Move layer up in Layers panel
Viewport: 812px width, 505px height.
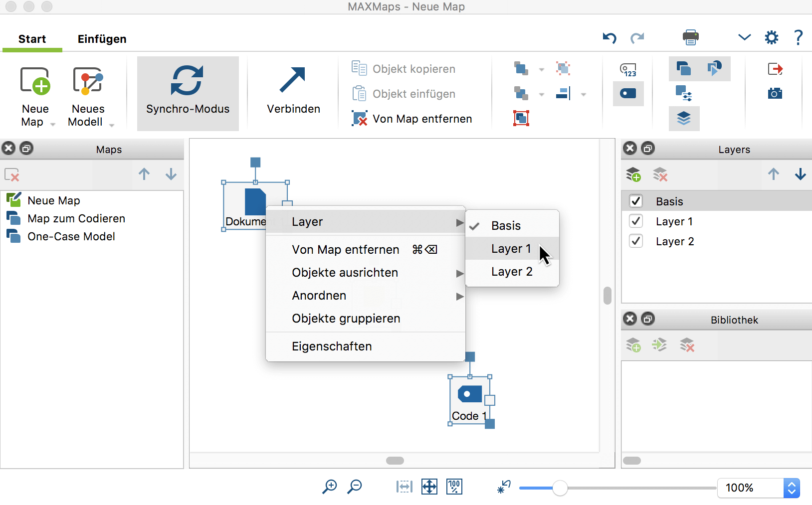[774, 174]
